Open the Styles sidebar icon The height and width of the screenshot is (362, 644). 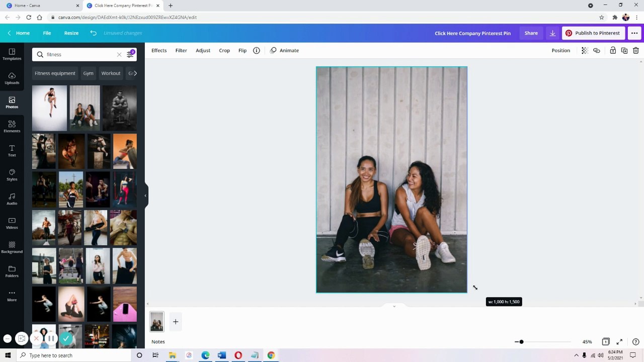12,175
